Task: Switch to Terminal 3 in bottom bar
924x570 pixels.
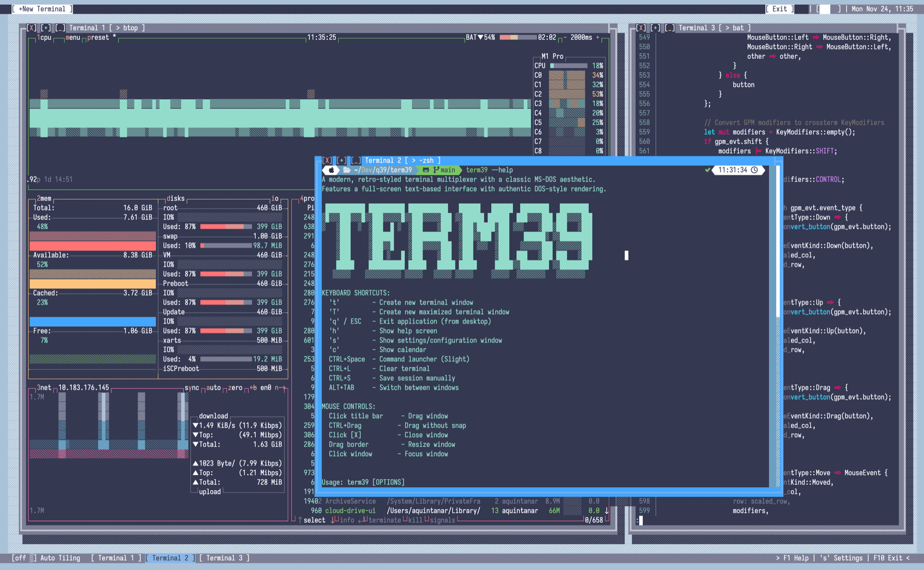Action: [224, 558]
